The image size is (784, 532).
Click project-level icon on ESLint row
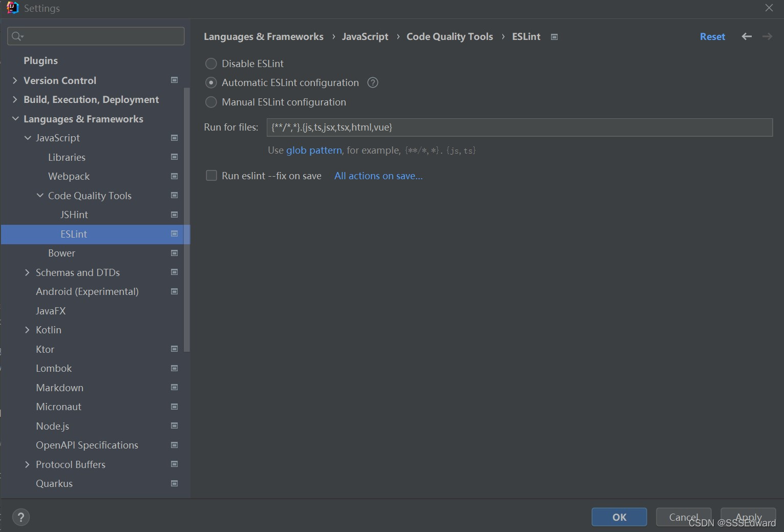coord(174,234)
